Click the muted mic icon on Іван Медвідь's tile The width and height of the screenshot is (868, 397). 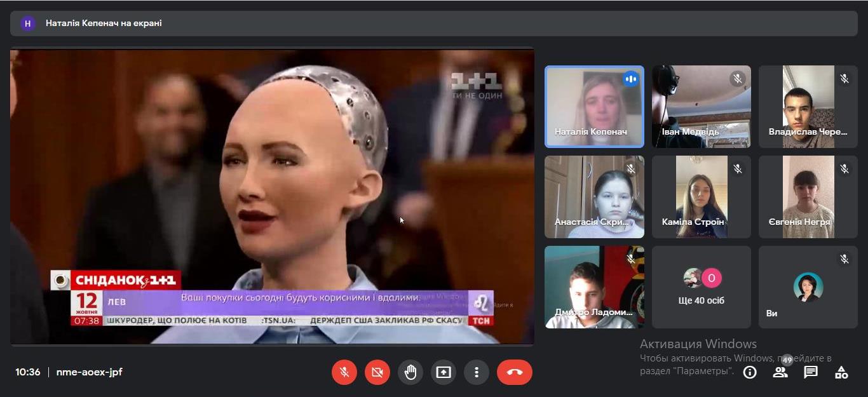tap(738, 79)
